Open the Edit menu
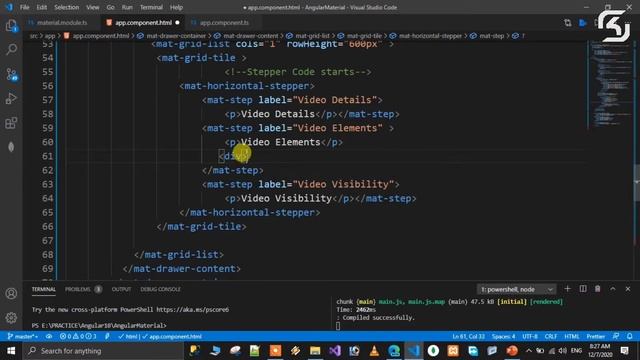Viewport: 640px width, 360px height. (x=41, y=7)
